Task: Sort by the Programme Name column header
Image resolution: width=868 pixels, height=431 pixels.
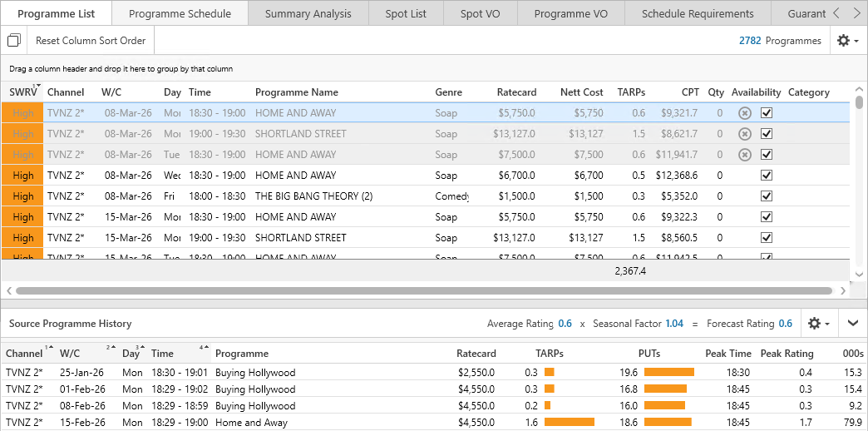Action: [x=296, y=92]
